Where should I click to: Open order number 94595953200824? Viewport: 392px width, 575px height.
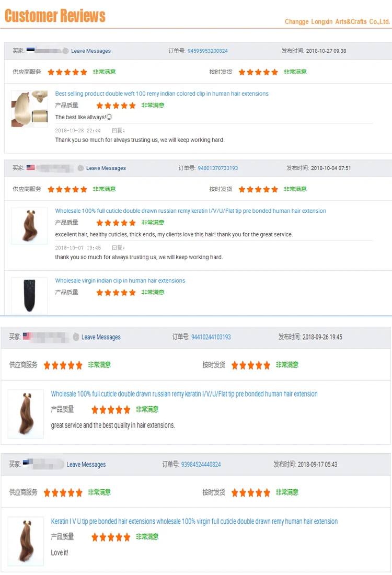pos(207,51)
